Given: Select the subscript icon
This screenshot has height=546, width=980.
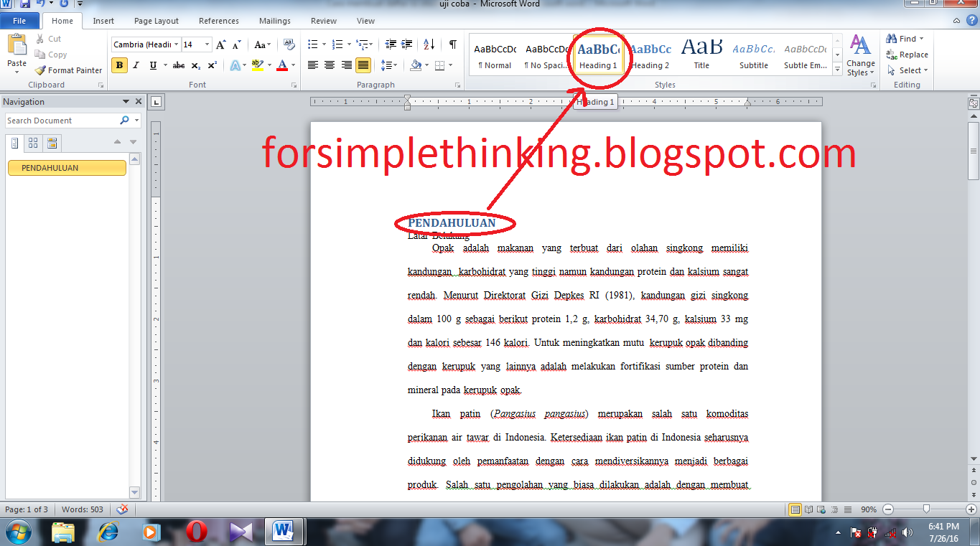Looking at the screenshot, I should pyautogui.click(x=195, y=65).
